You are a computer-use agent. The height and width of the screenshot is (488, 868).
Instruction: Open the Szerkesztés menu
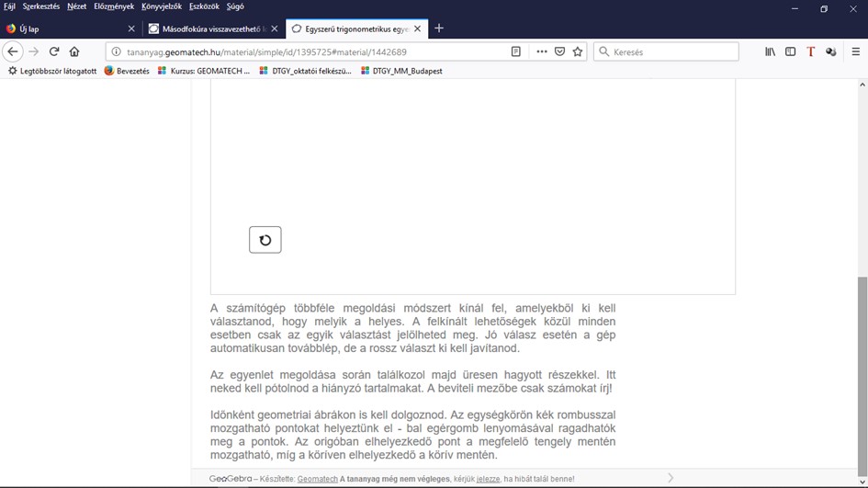tap(41, 6)
